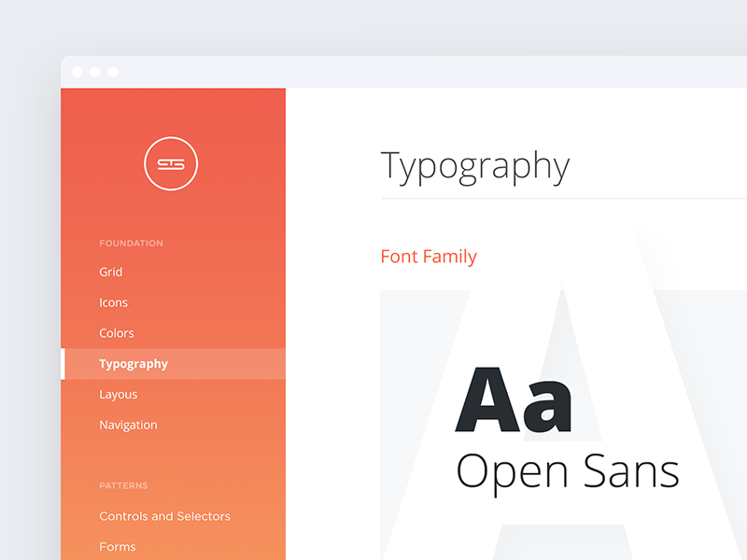Select Forms under Patterns
This screenshot has width=747, height=560.
coord(118,547)
